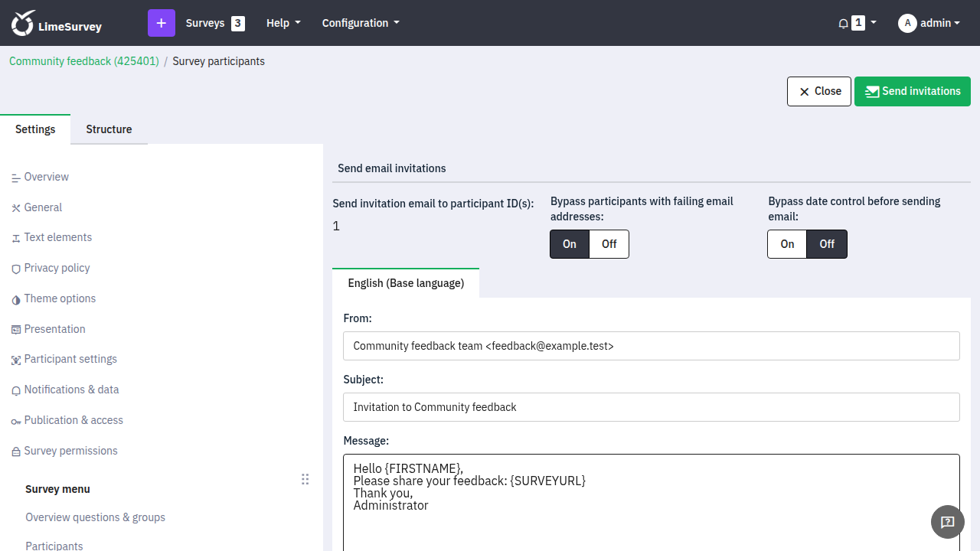
Task: Select the English (Base language) tab
Action: [406, 283]
